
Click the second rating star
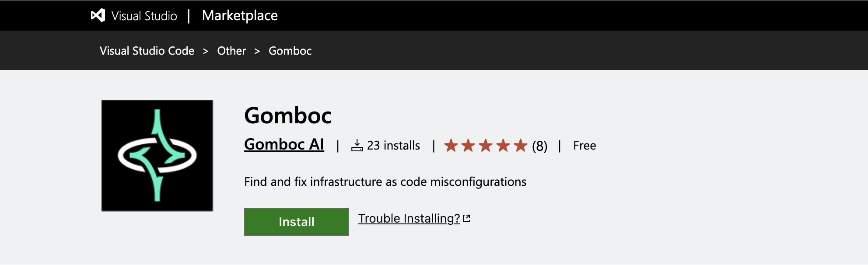[469, 145]
